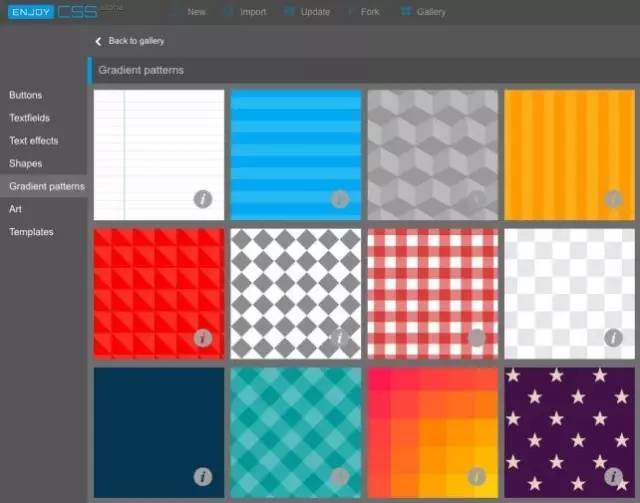Image resolution: width=640 pixels, height=503 pixels.
Task: Open info for transparent checkerboard pattern
Action: point(613,338)
